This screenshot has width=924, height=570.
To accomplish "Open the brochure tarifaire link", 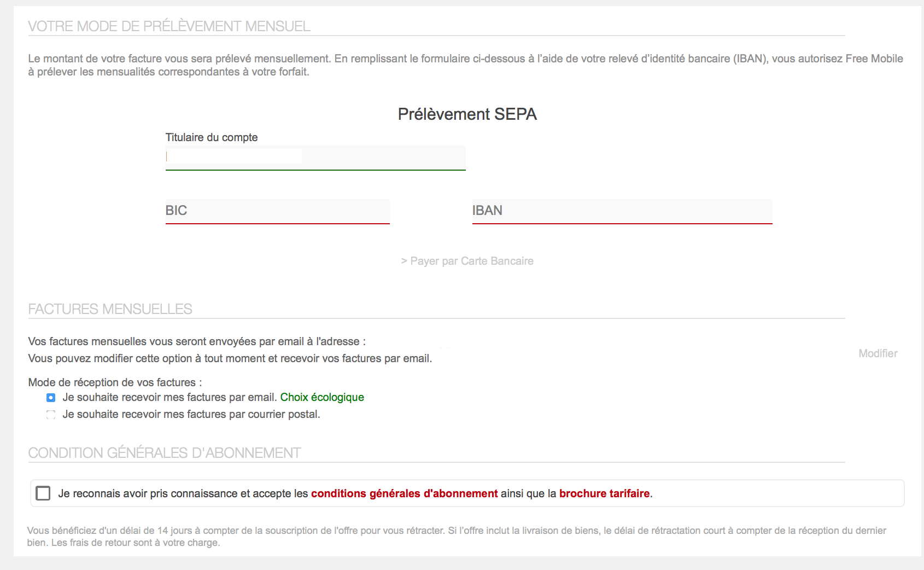I will [604, 493].
